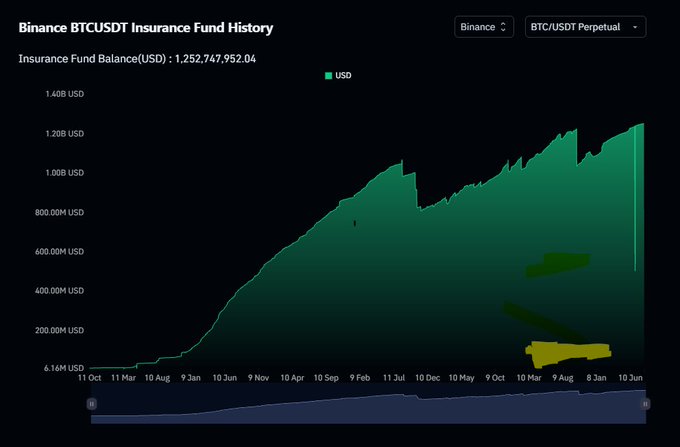Click the 10 Apr date label
Image resolution: width=680 pixels, height=447 pixels.
tap(292, 378)
